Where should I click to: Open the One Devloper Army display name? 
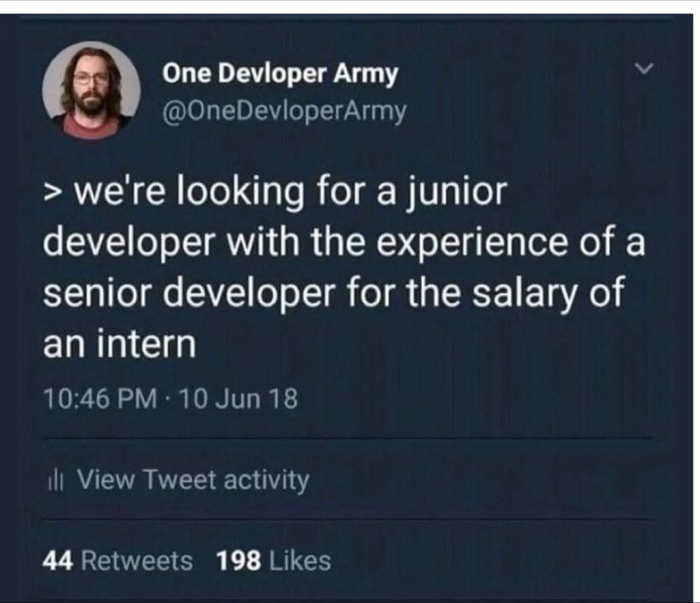point(280,74)
